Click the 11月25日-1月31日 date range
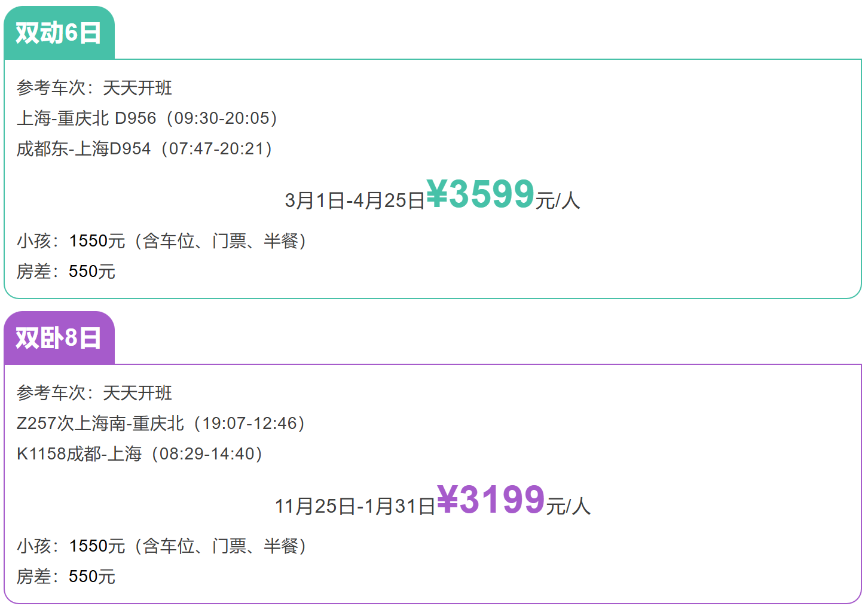 tap(355, 506)
